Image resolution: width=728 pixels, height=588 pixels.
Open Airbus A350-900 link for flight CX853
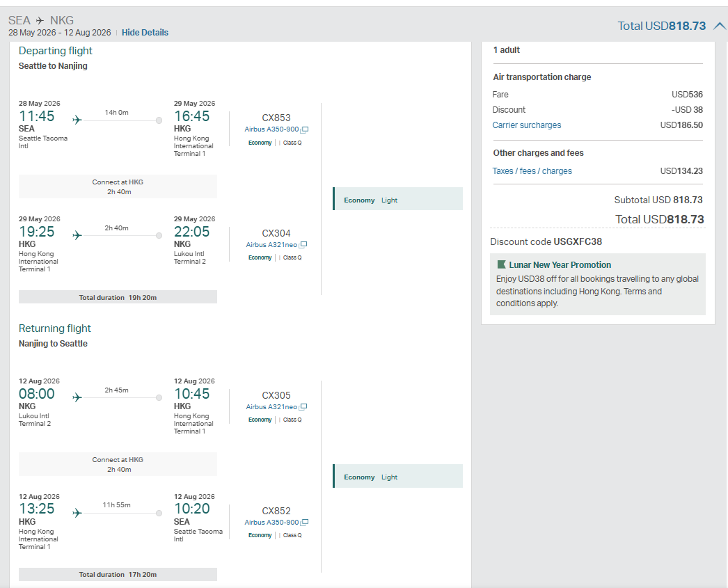(x=271, y=129)
